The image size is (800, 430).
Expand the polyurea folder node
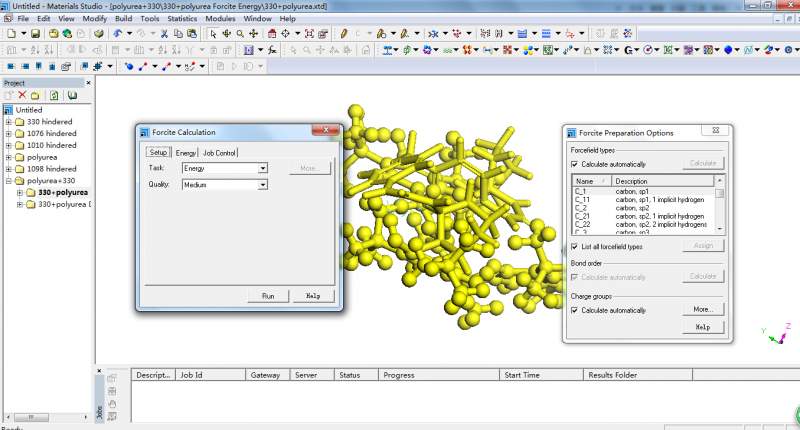click(x=8, y=157)
